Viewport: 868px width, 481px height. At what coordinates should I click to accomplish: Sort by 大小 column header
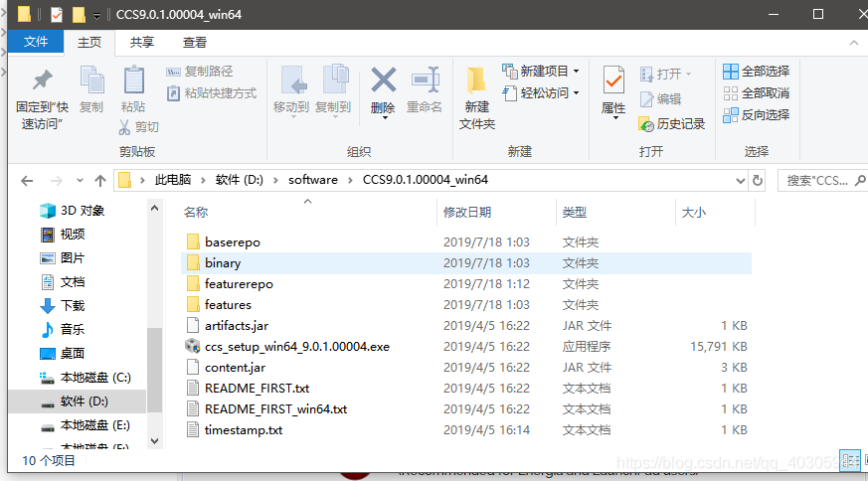click(714, 212)
